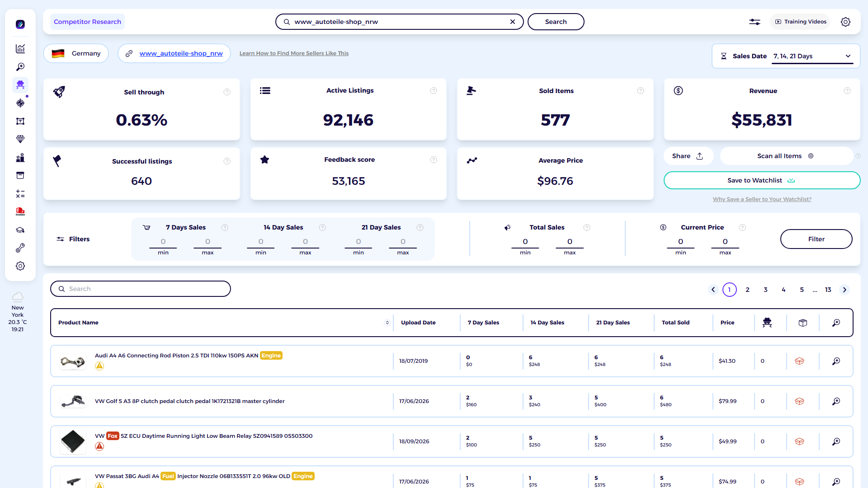Image resolution: width=868 pixels, height=488 pixels.
Task: Select current page 1
Action: tap(730, 290)
